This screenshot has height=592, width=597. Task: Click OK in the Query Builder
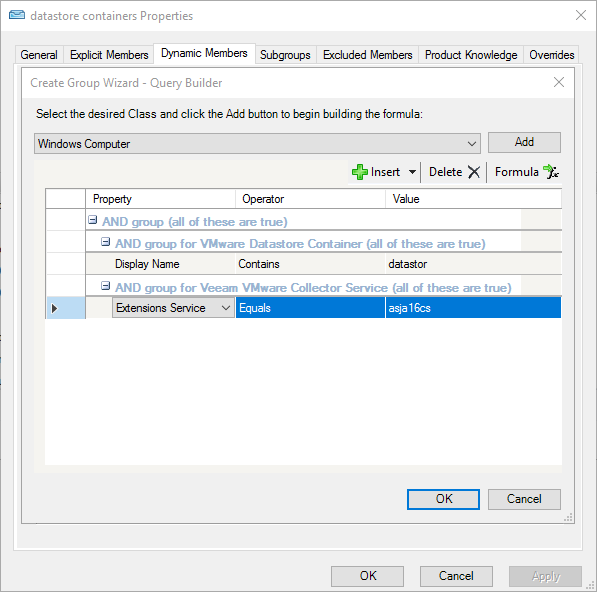(443, 499)
